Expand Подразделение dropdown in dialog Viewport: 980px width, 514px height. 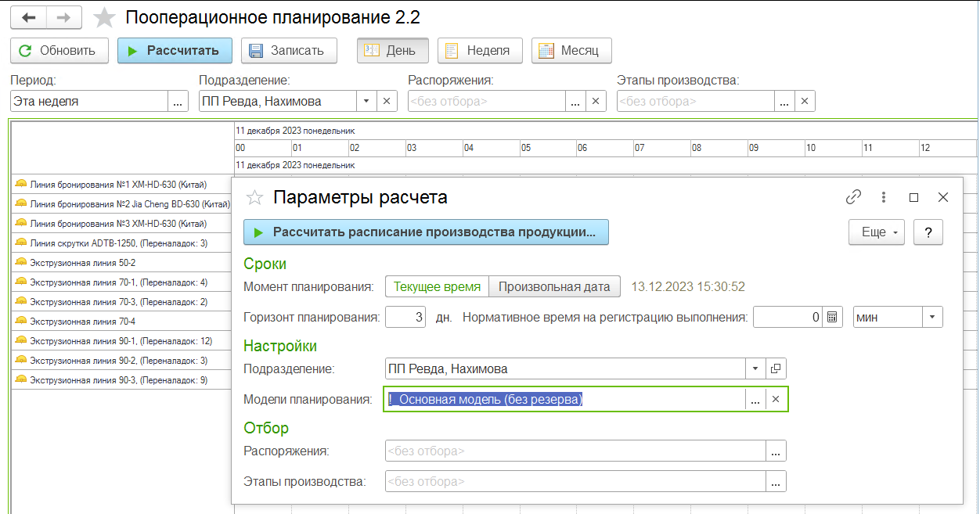[x=755, y=368]
